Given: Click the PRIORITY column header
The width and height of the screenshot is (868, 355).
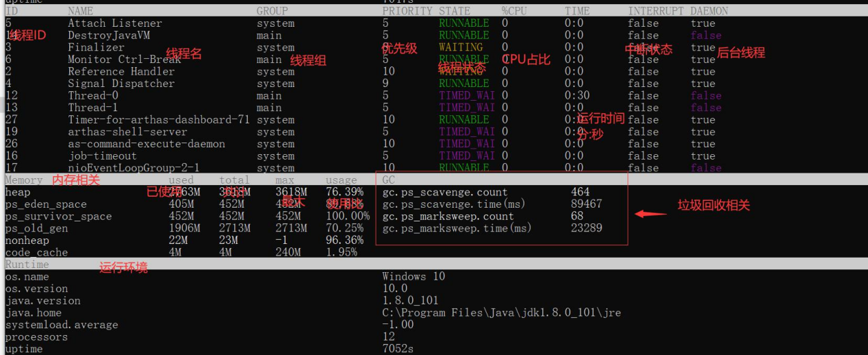Looking at the screenshot, I should (x=407, y=11).
